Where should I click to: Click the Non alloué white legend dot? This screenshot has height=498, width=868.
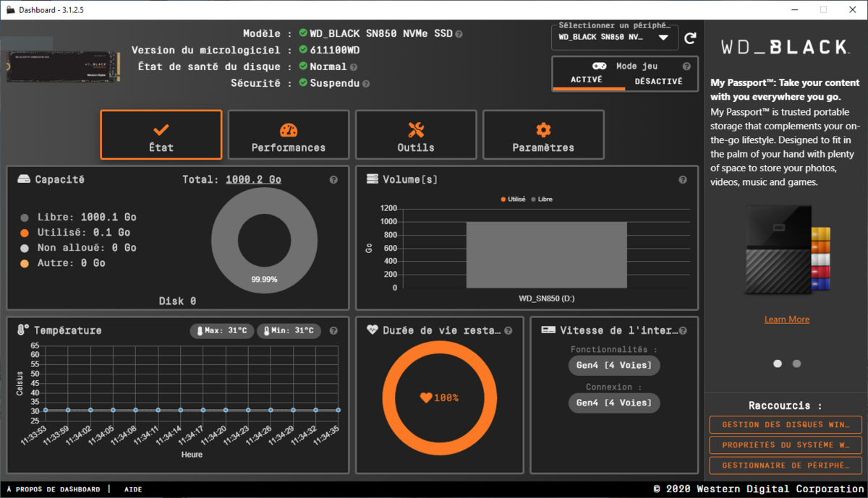pyautogui.click(x=25, y=248)
